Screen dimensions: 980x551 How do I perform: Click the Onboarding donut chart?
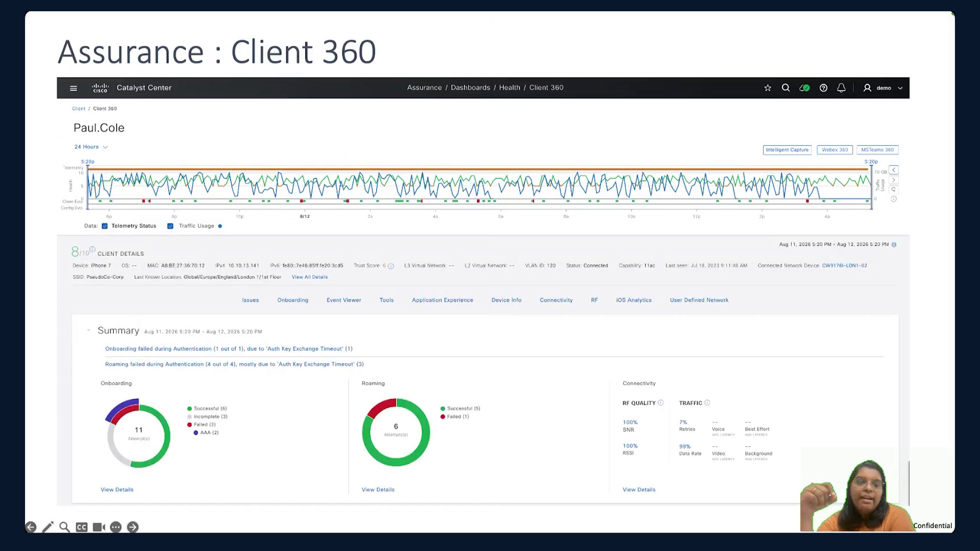click(x=139, y=433)
